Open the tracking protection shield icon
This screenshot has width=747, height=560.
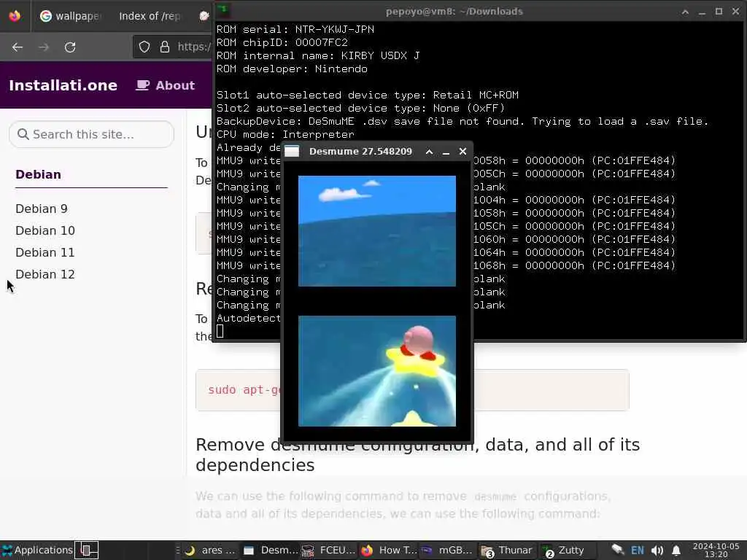click(144, 47)
